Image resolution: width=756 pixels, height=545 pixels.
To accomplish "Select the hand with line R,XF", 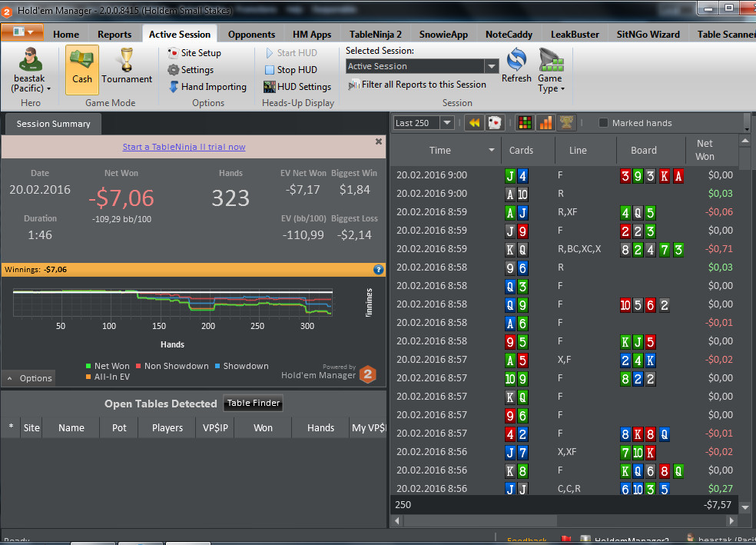I will click(564, 211).
